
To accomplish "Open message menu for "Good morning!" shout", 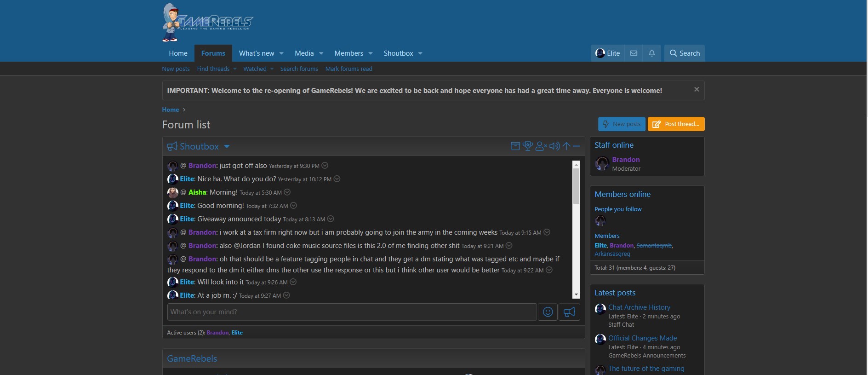I will click(294, 206).
